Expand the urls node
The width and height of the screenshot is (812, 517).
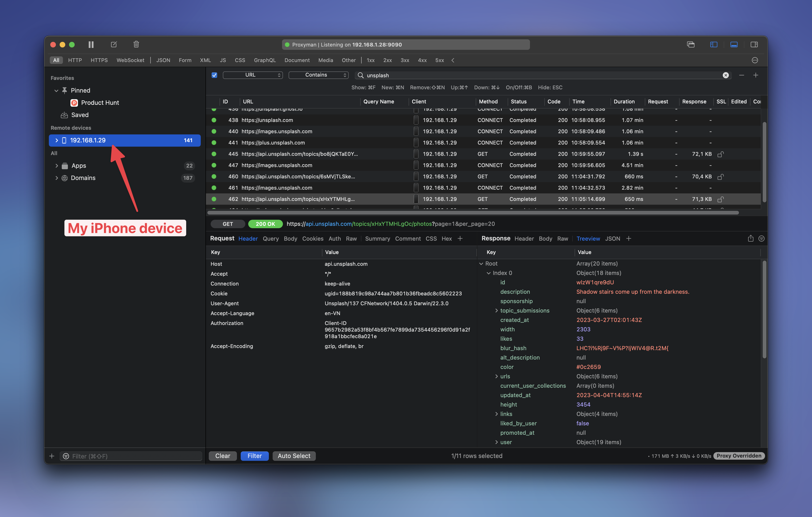pyautogui.click(x=496, y=376)
